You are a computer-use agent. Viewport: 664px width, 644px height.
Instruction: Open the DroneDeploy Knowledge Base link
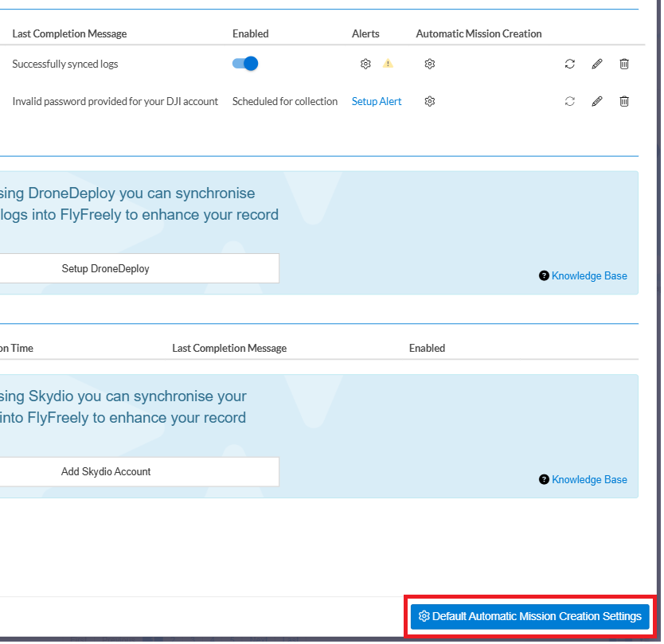coord(589,275)
